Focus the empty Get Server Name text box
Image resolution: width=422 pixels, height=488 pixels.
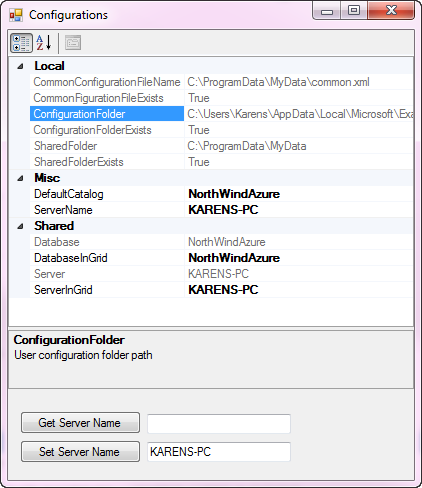(219, 424)
